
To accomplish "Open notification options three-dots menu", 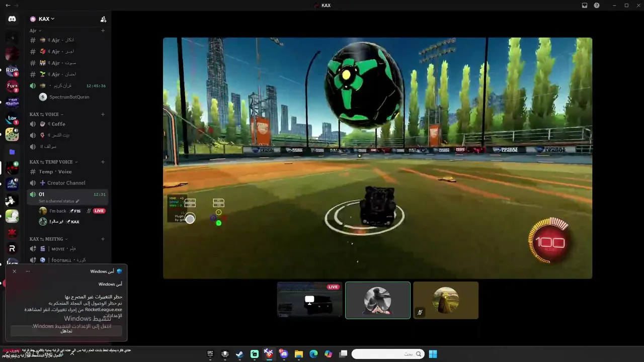I will pyautogui.click(x=28, y=271).
